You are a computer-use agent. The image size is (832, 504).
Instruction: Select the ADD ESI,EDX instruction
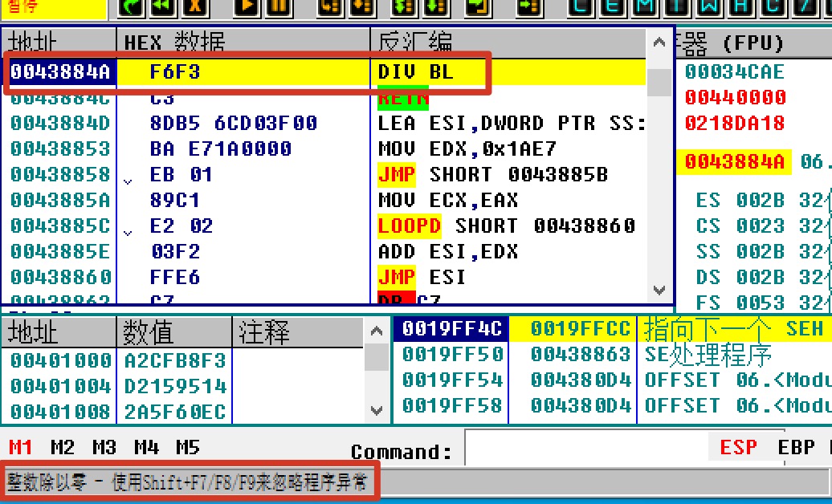[x=448, y=251]
